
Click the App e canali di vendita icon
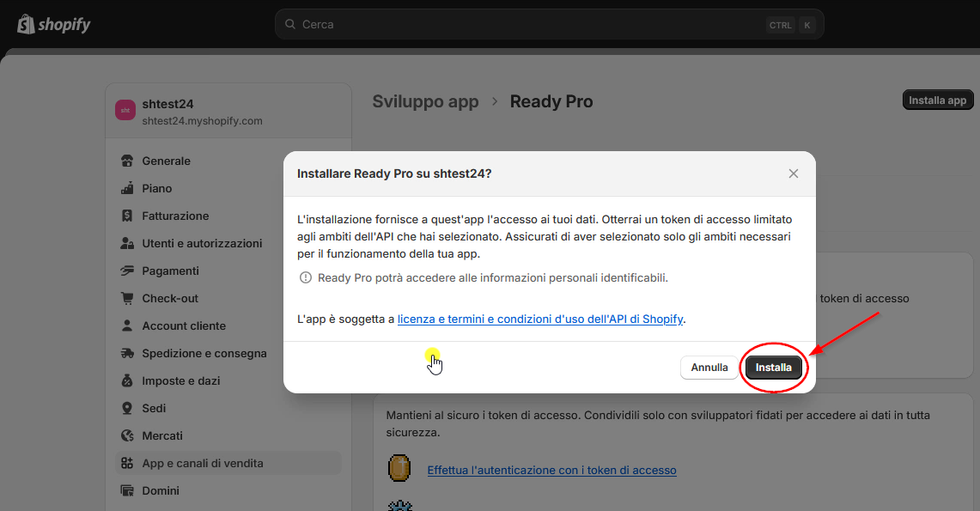pos(127,463)
